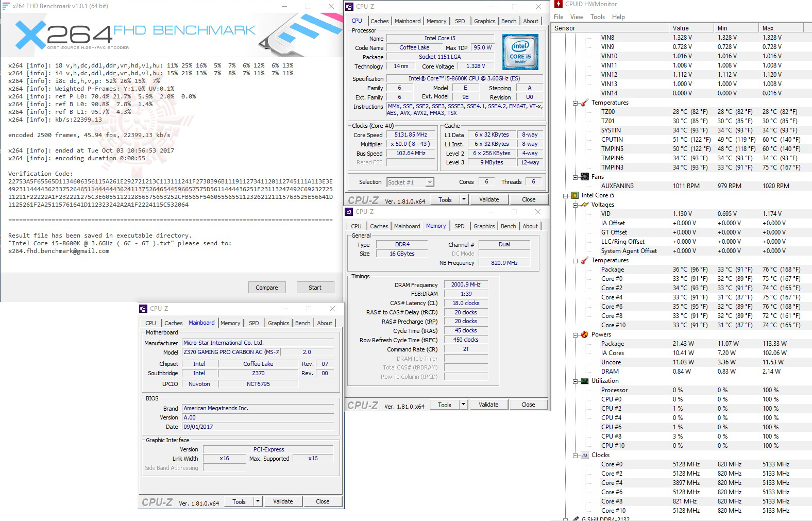
Task: Click the BIOS Date 09/01/2017 field
Action: pyautogui.click(x=258, y=427)
